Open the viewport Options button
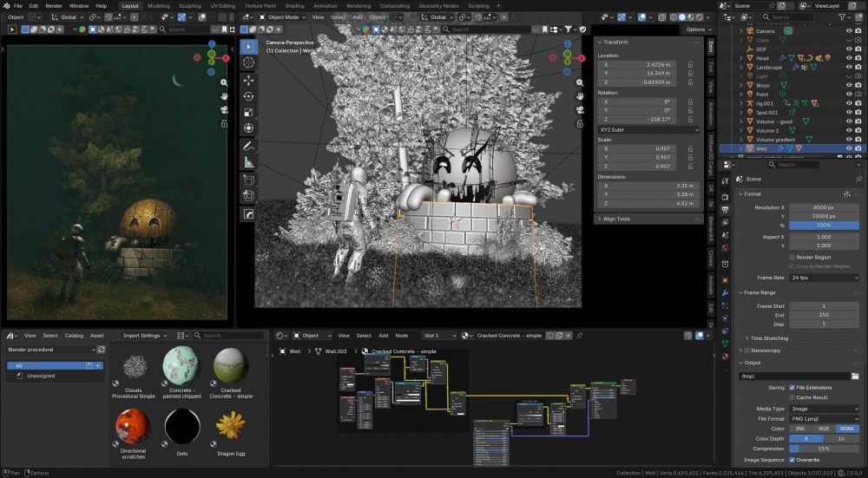The image size is (868, 478). click(696, 29)
